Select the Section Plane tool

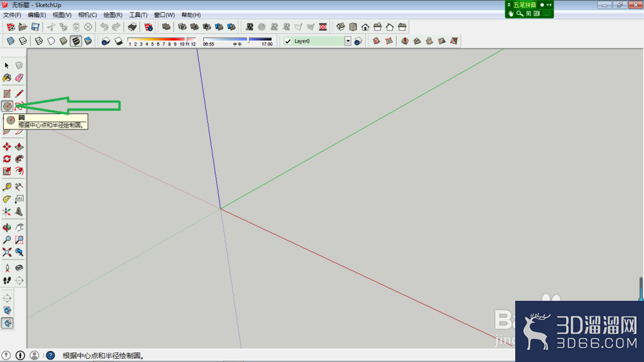click(x=19, y=281)
